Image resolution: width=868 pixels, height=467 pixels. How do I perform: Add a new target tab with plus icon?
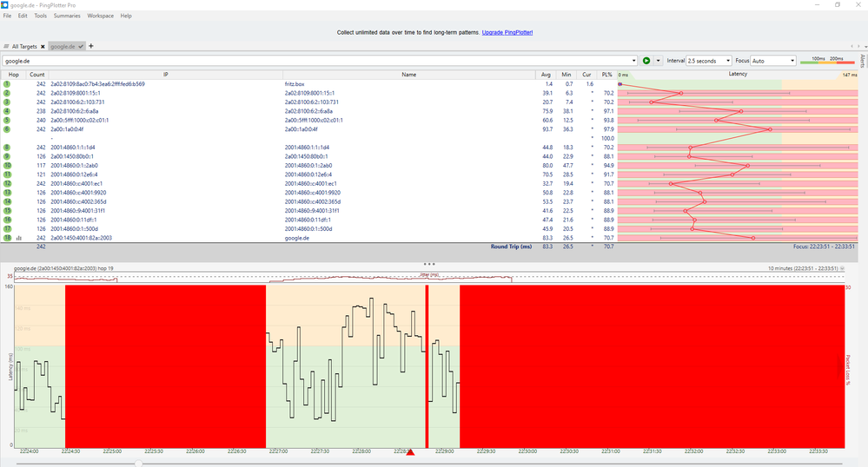[x=91, y=45]
